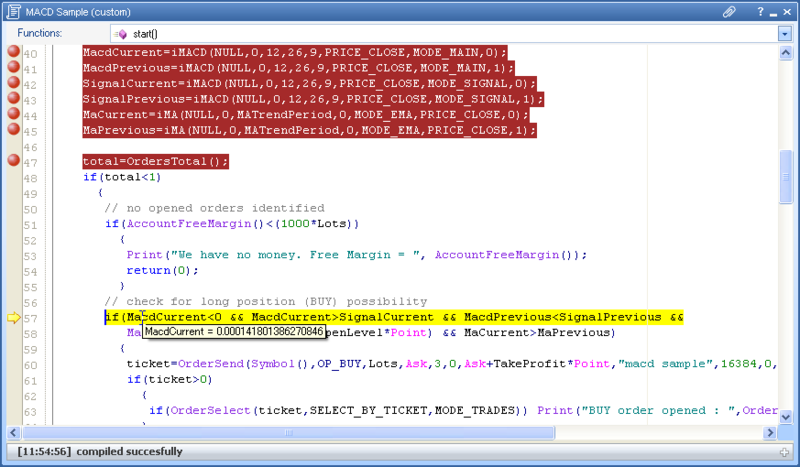Click the 'MaCurrent=iMA' line 44 code
Image resolution: width=800 pixels, height=467 pixels.
click(306, 114)
